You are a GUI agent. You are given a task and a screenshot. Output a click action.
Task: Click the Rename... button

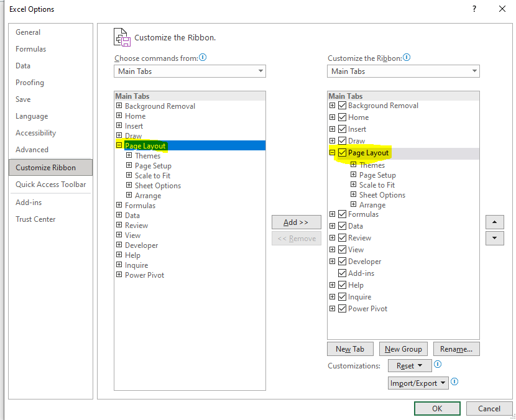pyautogui.click(x=456, y=349)
